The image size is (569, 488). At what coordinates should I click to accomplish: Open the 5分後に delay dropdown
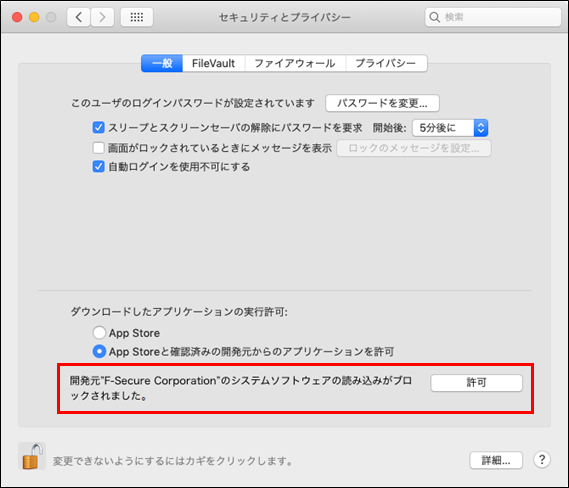pyautogui.click(x=450, y=128)
